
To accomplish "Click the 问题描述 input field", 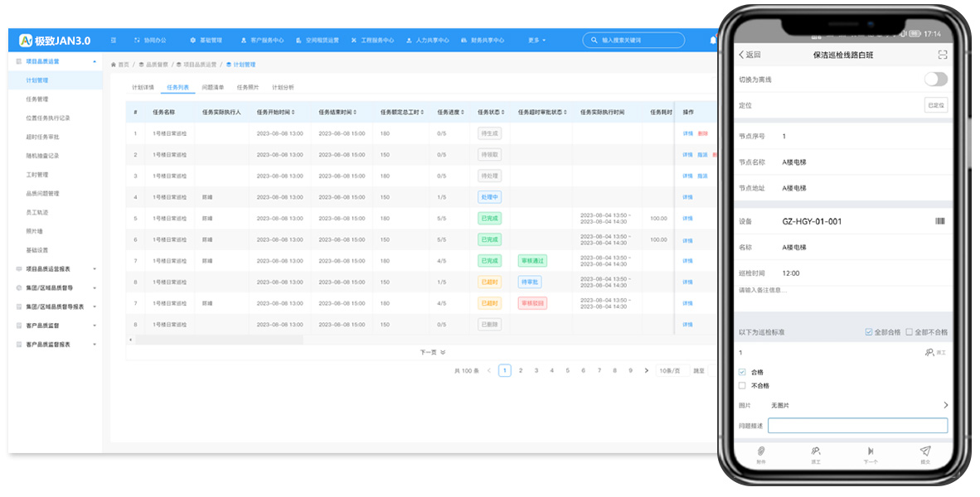I will point(857,425).
